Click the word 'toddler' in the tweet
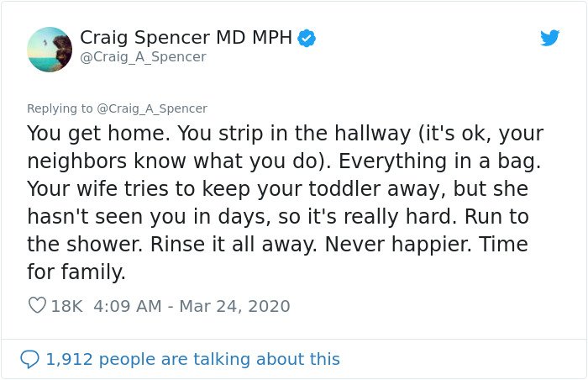The image size is (588, 380). click(344, 188)
